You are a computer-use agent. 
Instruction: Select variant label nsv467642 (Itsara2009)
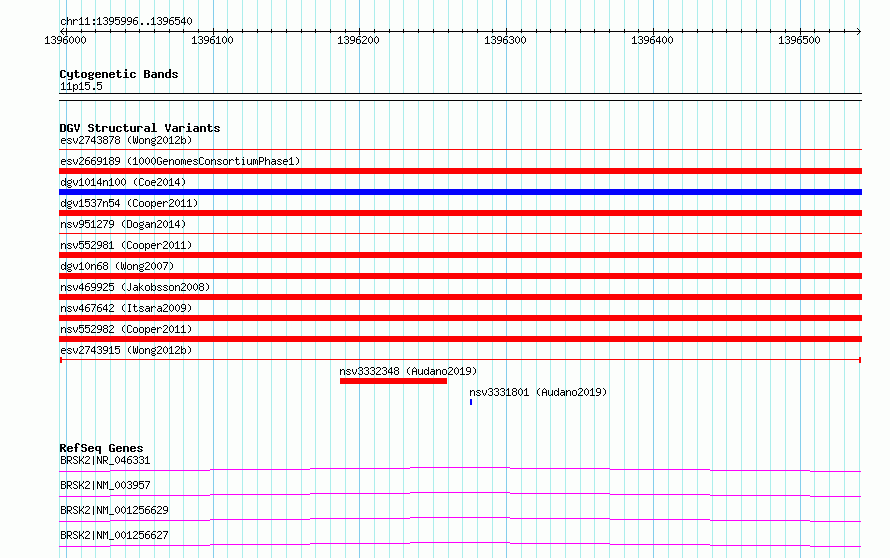pyautogui.click(x=126, y=308)
